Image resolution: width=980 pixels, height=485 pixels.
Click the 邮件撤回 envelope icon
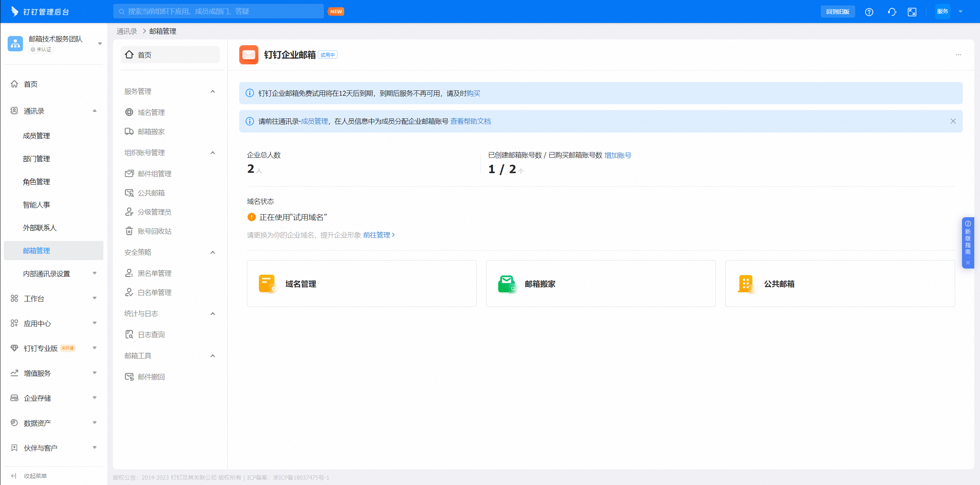pos(129,377)
